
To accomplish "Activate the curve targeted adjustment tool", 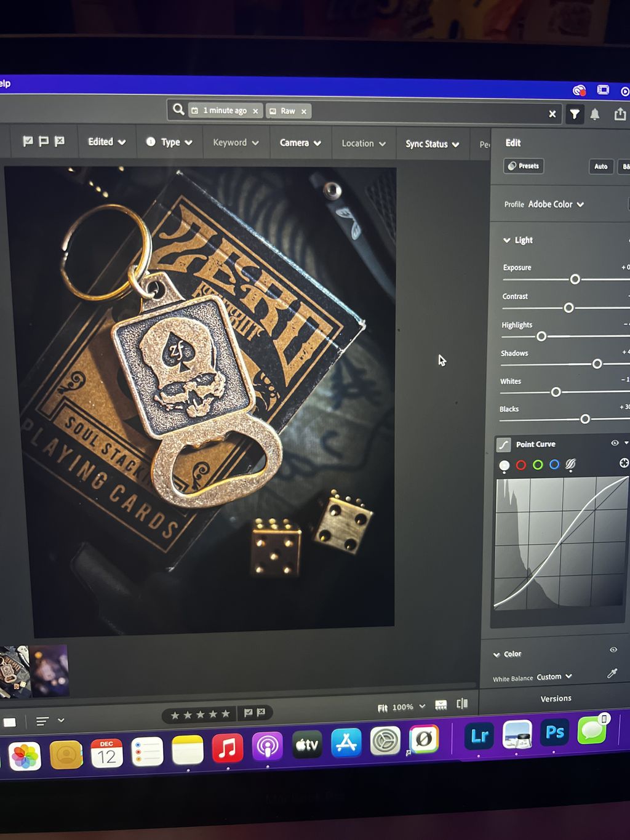I will point(624,463).
